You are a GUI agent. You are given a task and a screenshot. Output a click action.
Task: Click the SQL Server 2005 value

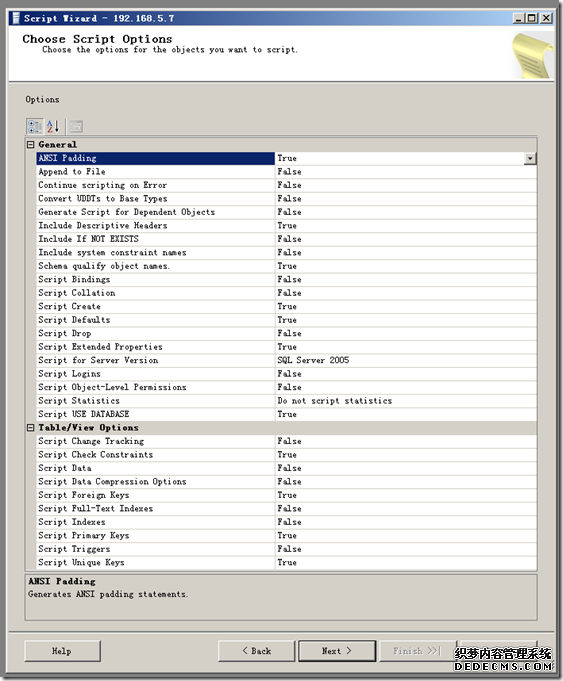click(313, 360)
